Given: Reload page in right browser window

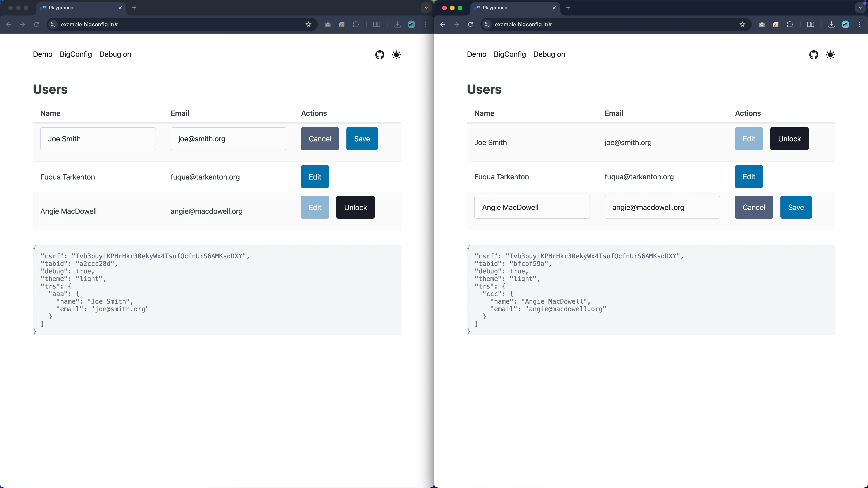Looking at the screenshot, I should pos(470,24).
